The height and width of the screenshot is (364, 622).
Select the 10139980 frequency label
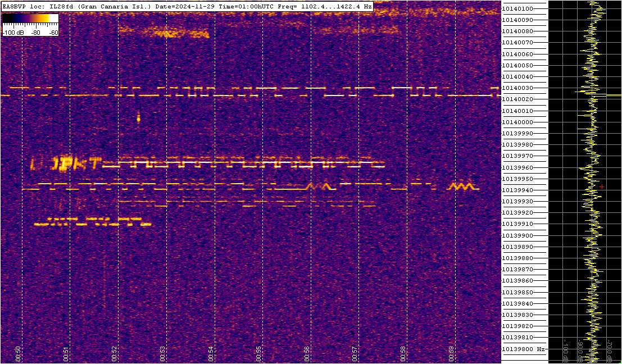point(516,145)
